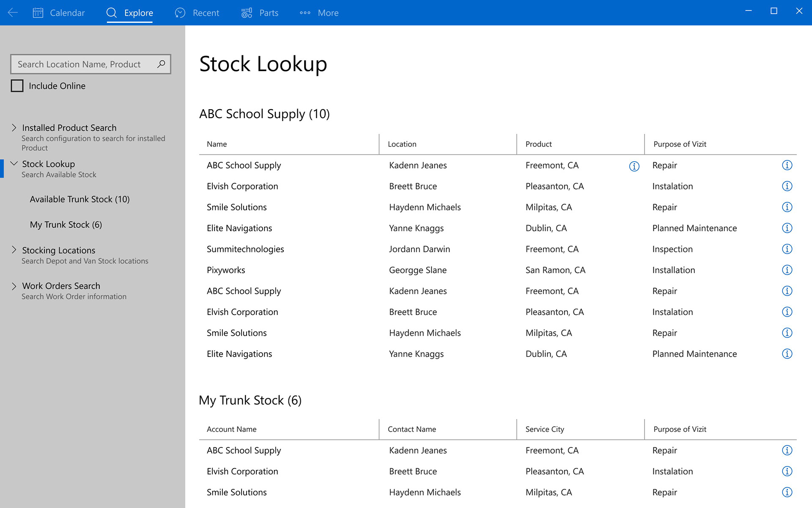Expand Stocking Locations section
812x508 pixels.
click(x=14, y=250)
